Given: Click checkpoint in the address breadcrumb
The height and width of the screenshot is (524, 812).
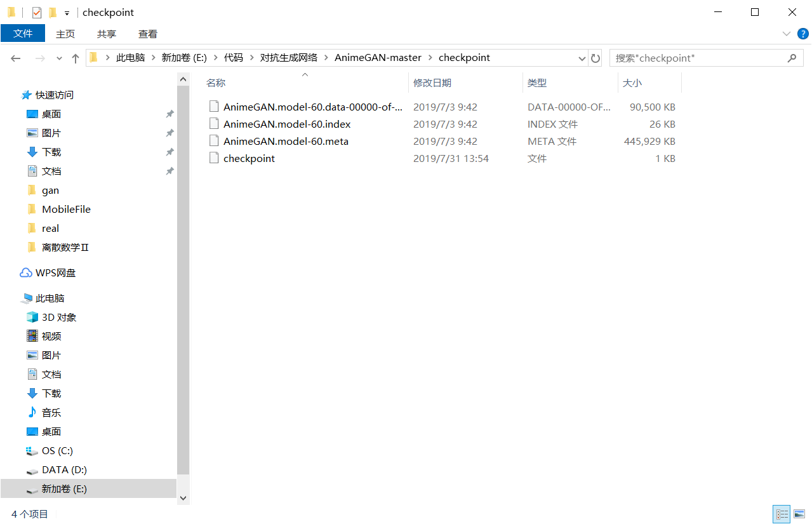Looking at the screenshot, I should click(x=464, y=58).
